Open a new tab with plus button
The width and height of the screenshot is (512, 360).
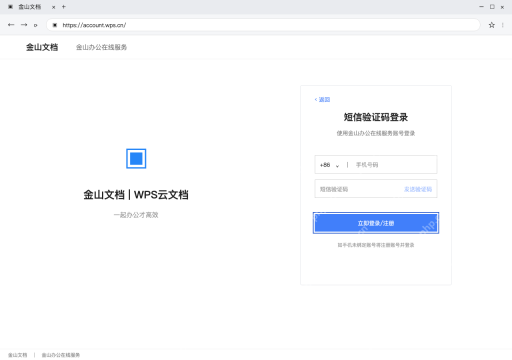pyautogui.click(x=64, y=7)
